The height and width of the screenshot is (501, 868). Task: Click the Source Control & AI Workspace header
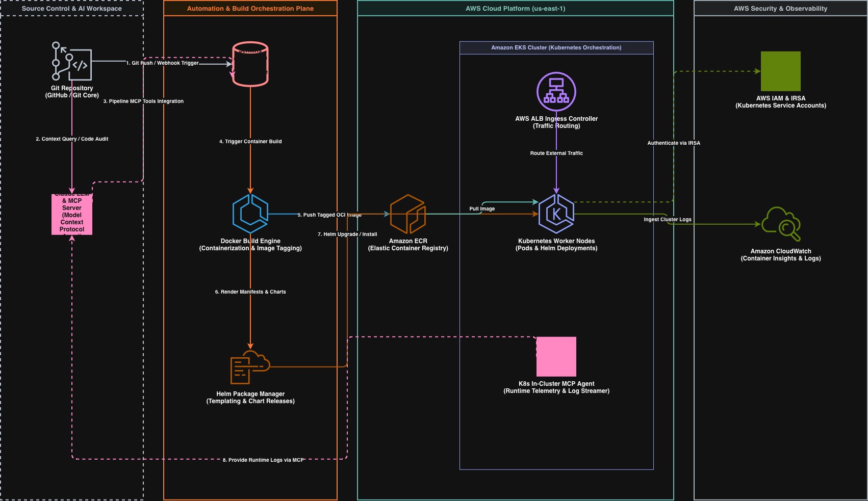click(72, 8)
